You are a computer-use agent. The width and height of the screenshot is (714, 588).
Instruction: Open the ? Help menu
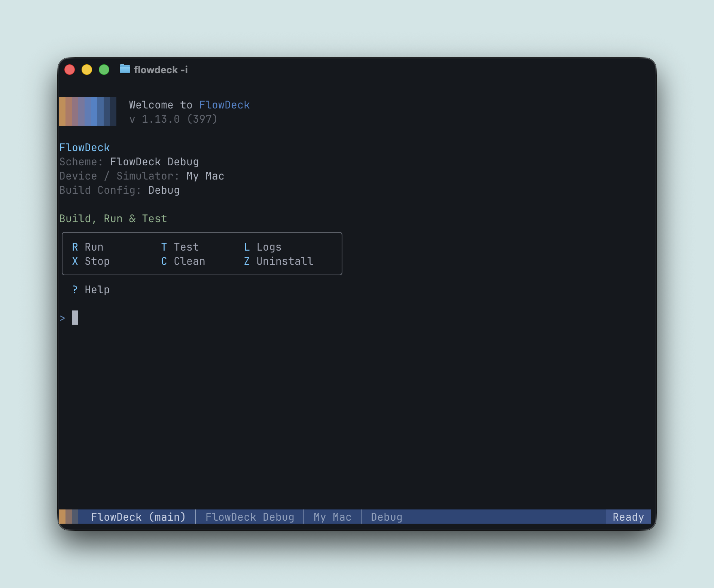coord(91,289)
